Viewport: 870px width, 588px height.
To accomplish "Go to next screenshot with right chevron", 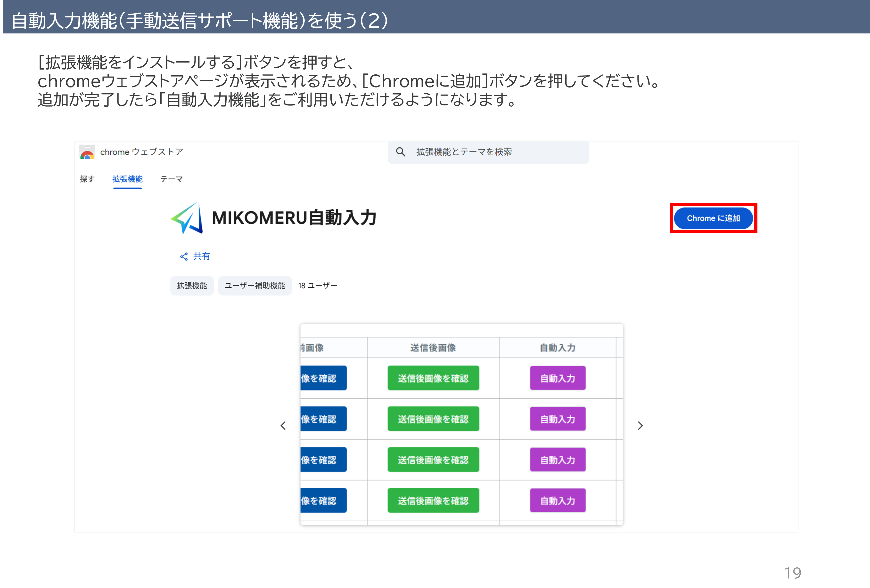I will tap(640, 426).
